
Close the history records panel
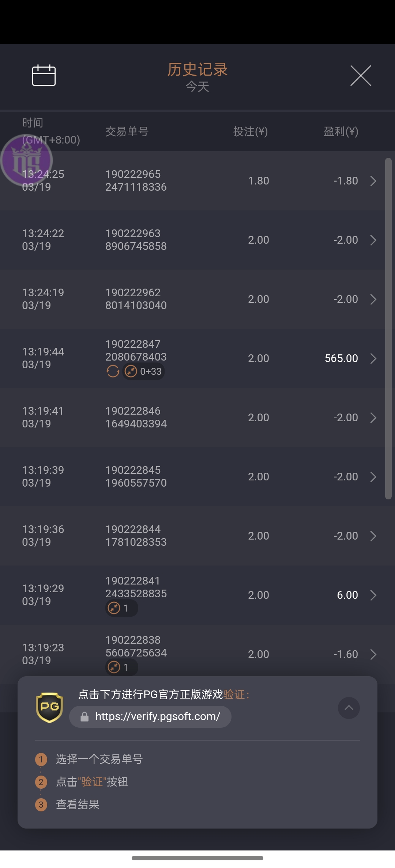click(361, 76)
